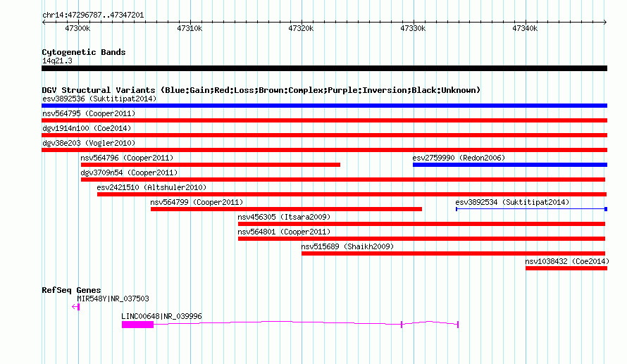This screenshot has height=364, width=627.
Task: Click the esv3892534 thin blue variant line
Action: (531, 209)
